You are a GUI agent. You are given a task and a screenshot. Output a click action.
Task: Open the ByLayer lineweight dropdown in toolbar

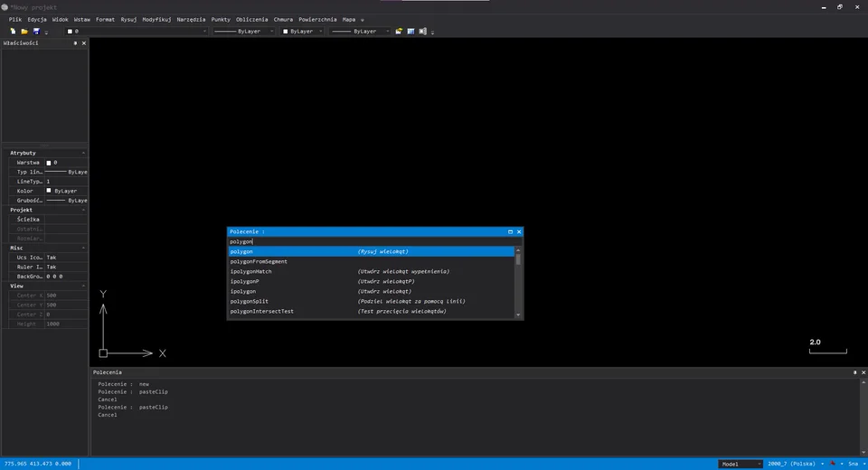[360, 32]
